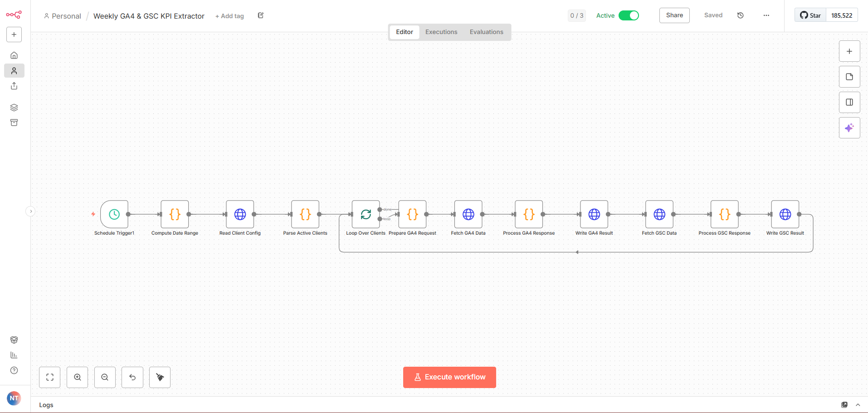Select the Write GA4 Result HTTP node

594,214
